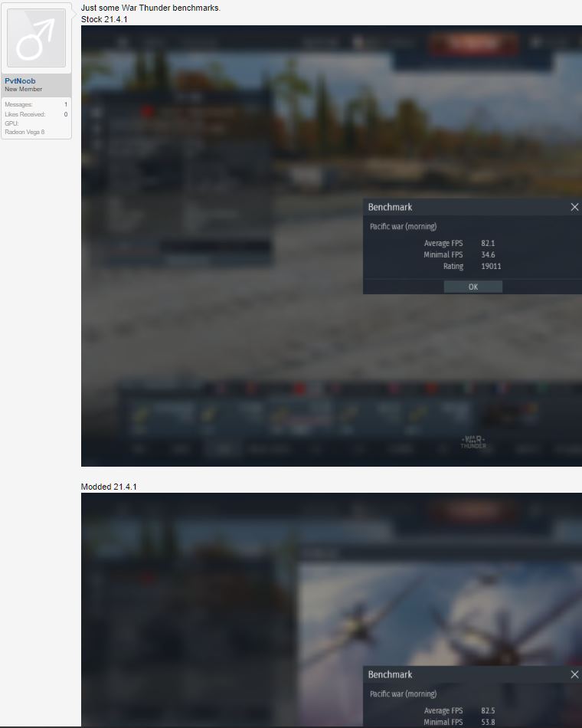The image size is (582, 728).
Task: Click the stock Average FPS value 82.1
Action: pos(488,243)
